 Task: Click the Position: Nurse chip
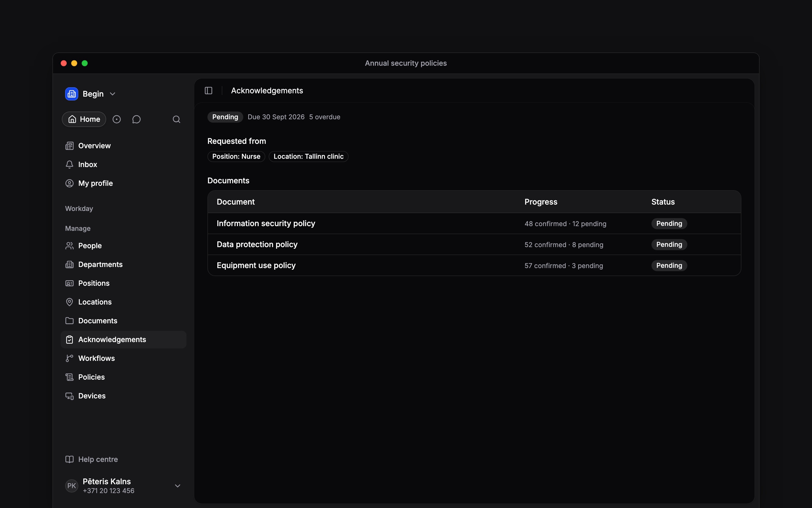[x=236, y=157]
